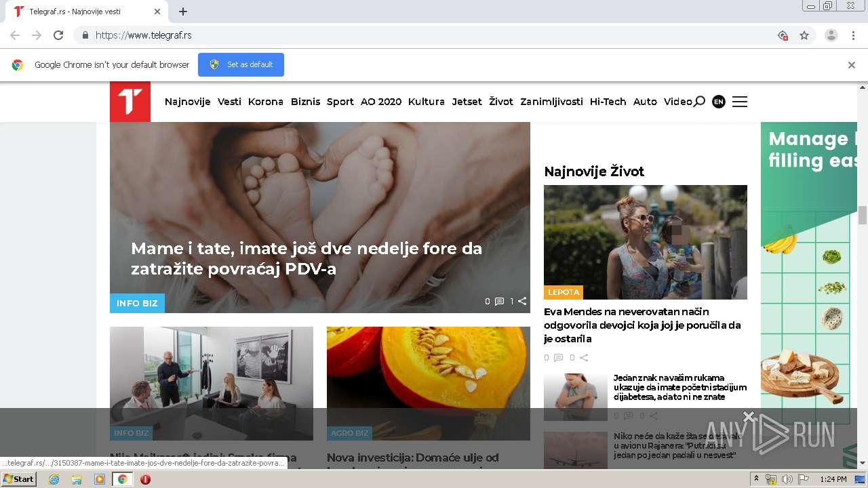Screen dimensions: 868x488
Task: Reload the page
Action: [x=58, y=35]
